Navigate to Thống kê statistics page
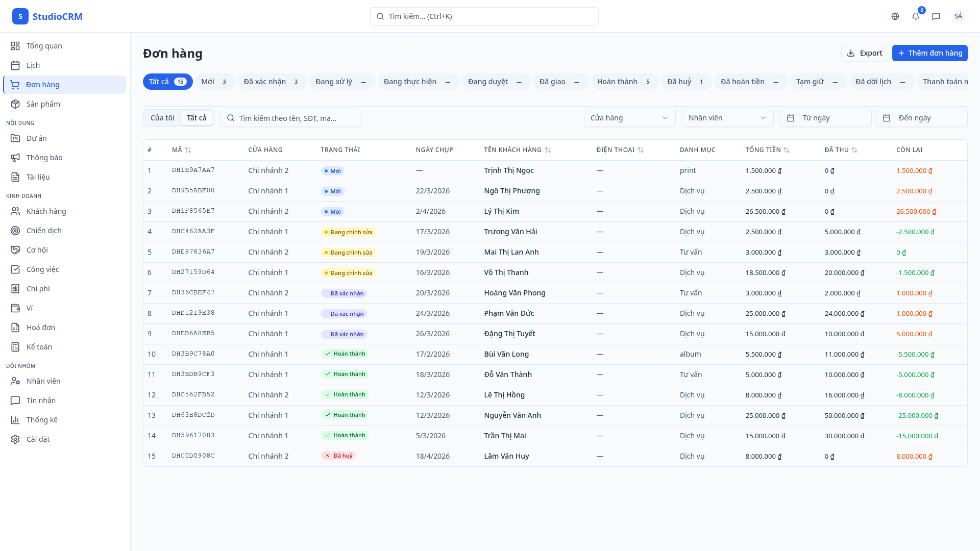Viewport: 980px width, 551px height. (x=42, y=420)
